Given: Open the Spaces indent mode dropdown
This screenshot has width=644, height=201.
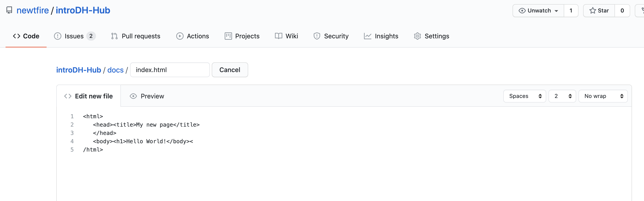Looking at the screenshot, I should tap(525, 96).
